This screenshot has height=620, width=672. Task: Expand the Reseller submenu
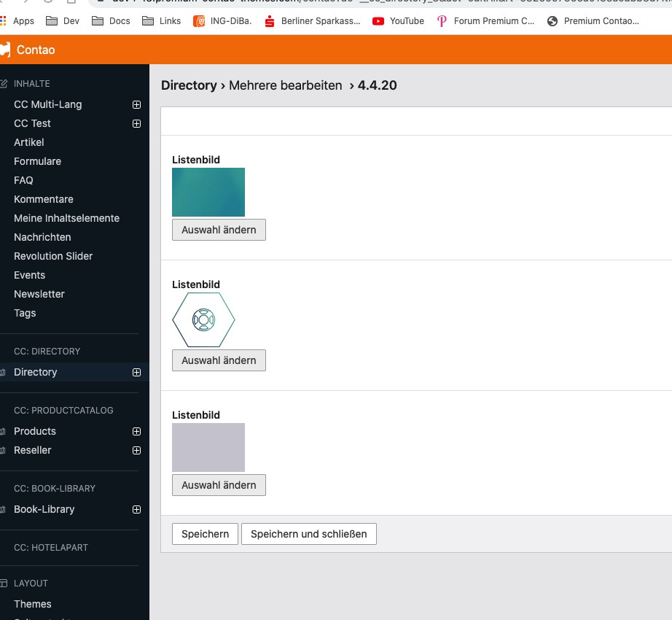136,450
